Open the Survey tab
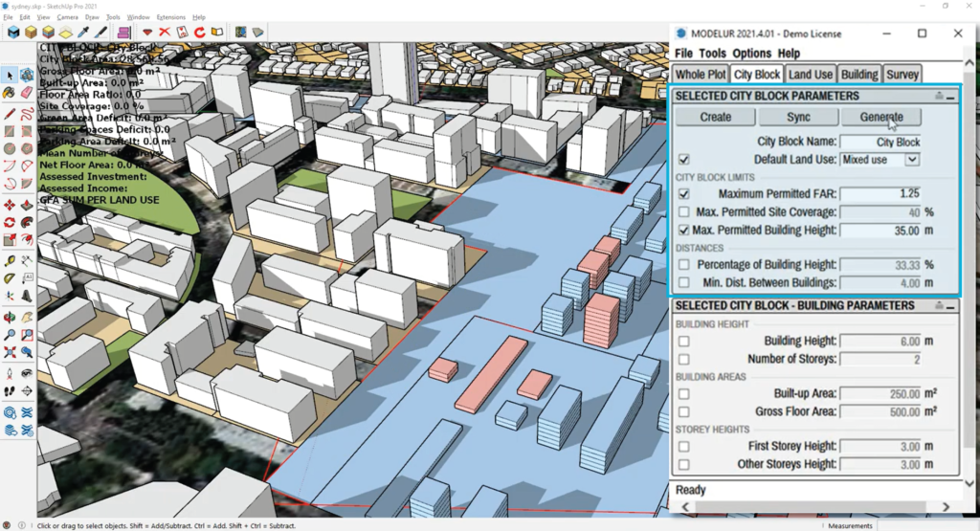 [x=902, y=75]
